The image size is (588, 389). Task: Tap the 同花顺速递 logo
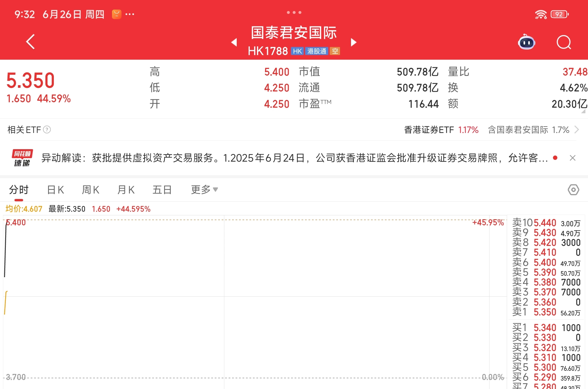click(22, 158)
